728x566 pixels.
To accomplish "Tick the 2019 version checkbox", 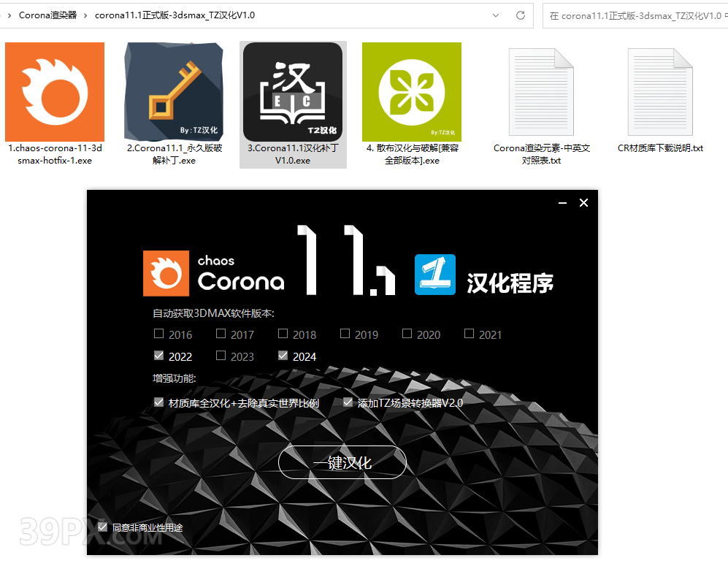I will point(345,334).
